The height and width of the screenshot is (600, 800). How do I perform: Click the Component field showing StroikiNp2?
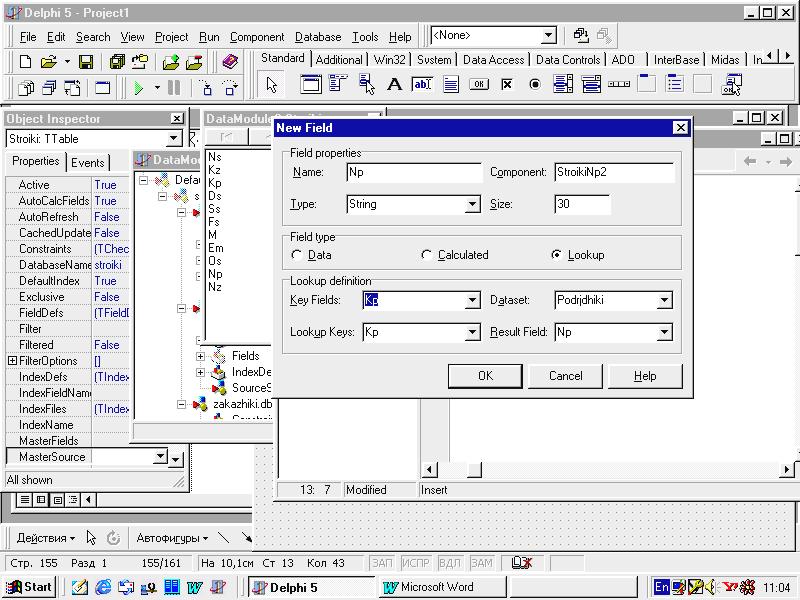point(614,172)
